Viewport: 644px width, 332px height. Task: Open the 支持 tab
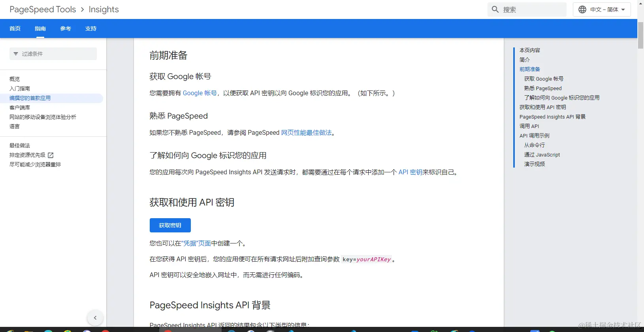[91, 28]
